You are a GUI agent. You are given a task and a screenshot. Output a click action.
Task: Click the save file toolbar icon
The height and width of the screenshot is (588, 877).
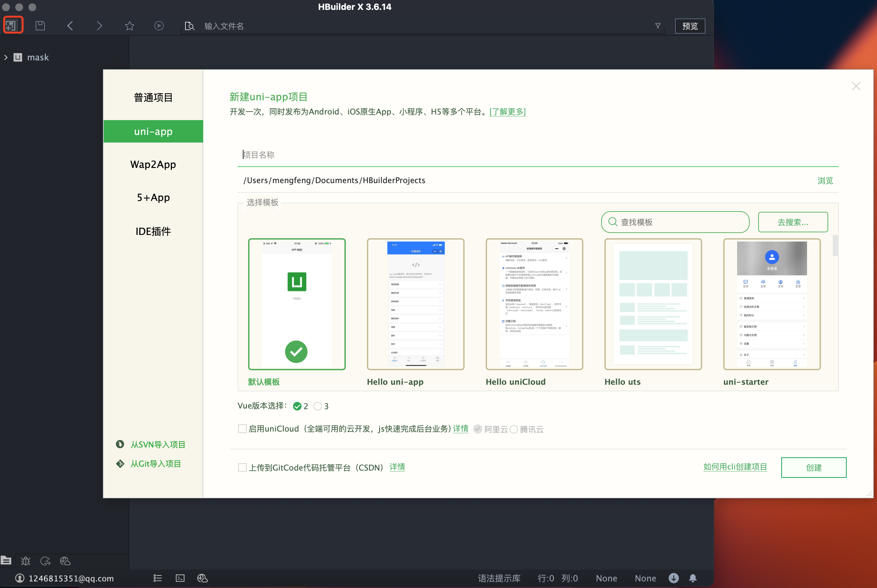coord(40,25)
